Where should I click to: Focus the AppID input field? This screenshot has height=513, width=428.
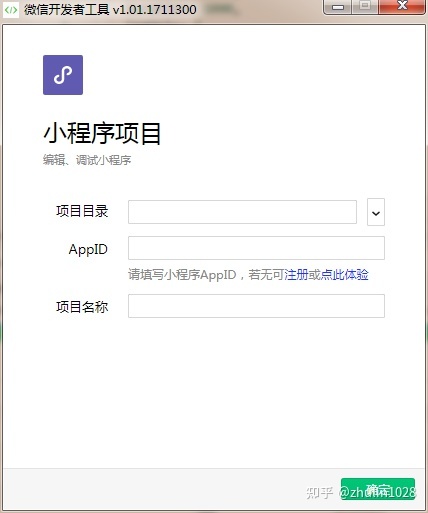256,248
